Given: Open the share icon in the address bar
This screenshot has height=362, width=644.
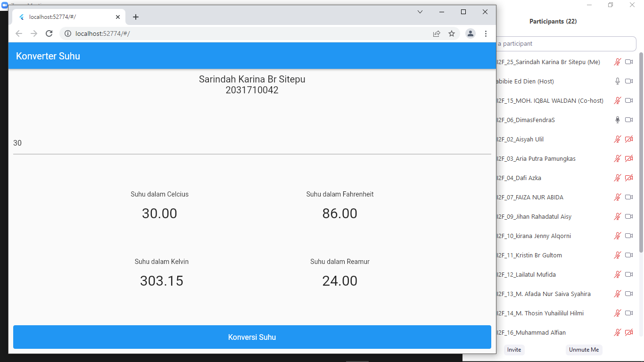Looking at the screenshot, I should [437, 33].
